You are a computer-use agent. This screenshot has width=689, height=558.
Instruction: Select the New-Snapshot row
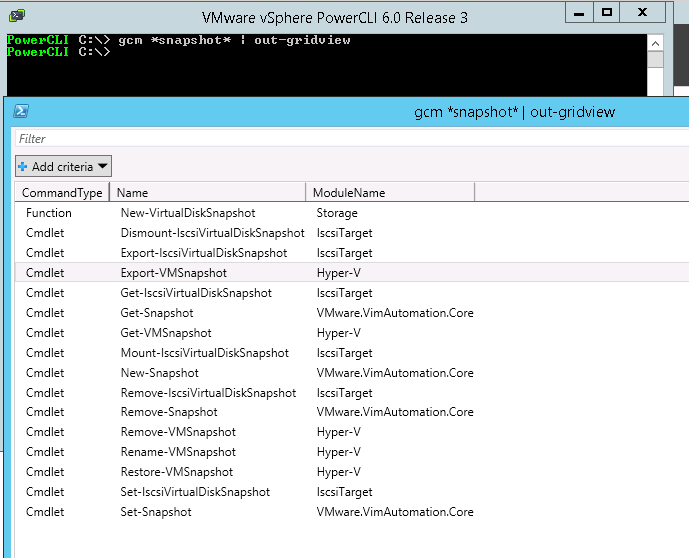tap(352, 373)
